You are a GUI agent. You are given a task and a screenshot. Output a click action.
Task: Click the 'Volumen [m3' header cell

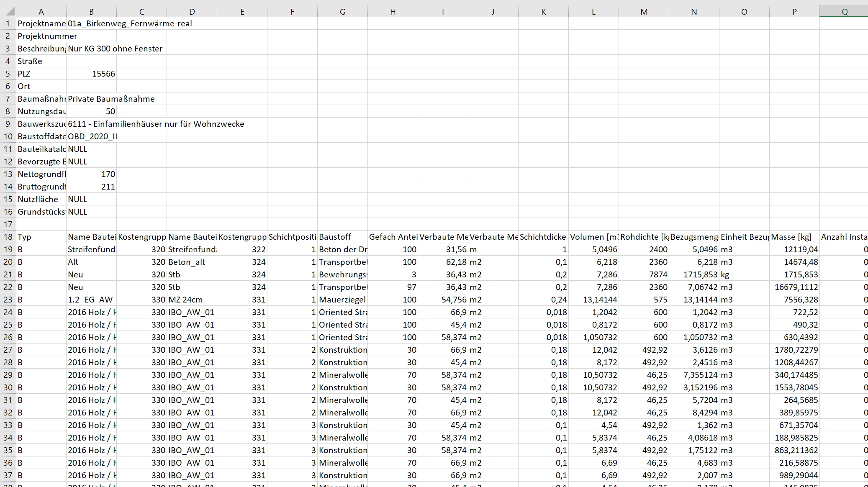[593, 237]
